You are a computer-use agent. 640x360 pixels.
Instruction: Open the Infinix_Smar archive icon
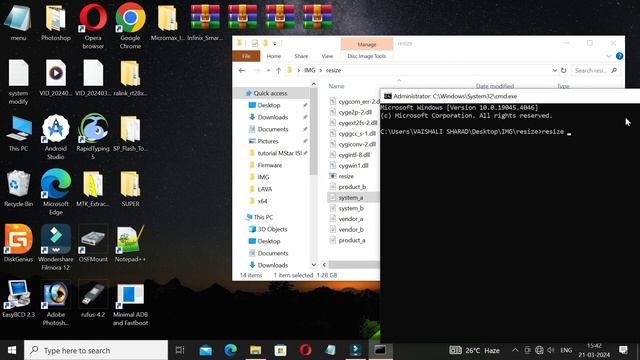tap(205, 22)
